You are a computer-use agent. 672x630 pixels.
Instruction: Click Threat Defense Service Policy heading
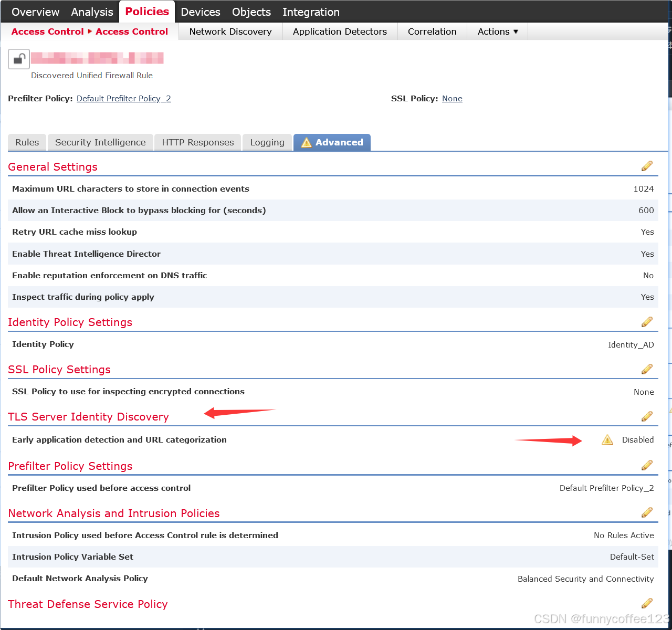(x=88, y=604)
